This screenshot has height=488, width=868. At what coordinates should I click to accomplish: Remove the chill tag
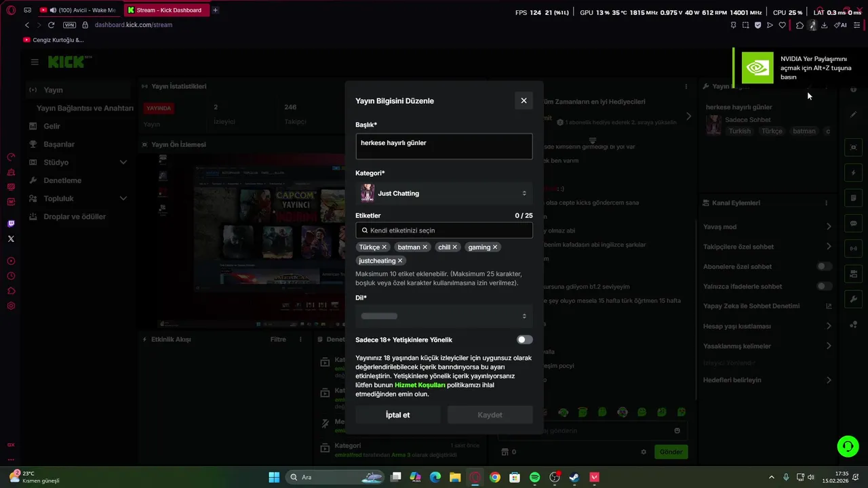coord(455,247)
